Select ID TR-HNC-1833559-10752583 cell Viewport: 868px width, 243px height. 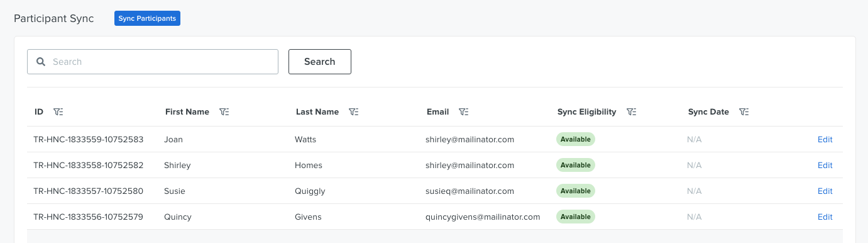pyautogui.click(x=89, y=139)
